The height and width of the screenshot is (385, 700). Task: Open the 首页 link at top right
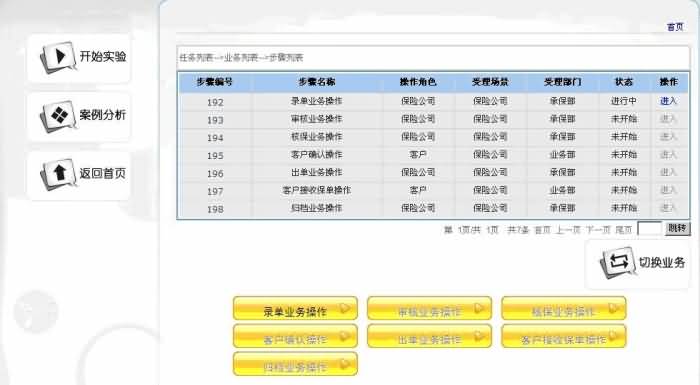point(675,27)
